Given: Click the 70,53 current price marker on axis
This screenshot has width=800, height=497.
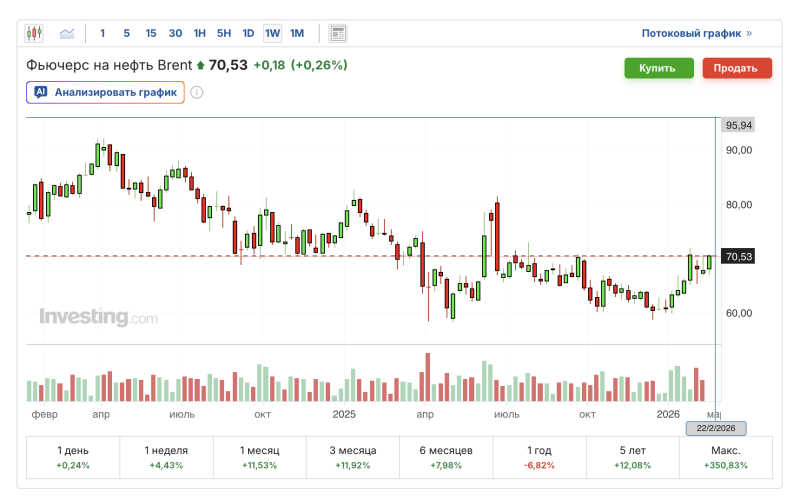Looking at the screenshot, I should pyautogui.click(x=738, y=257).
